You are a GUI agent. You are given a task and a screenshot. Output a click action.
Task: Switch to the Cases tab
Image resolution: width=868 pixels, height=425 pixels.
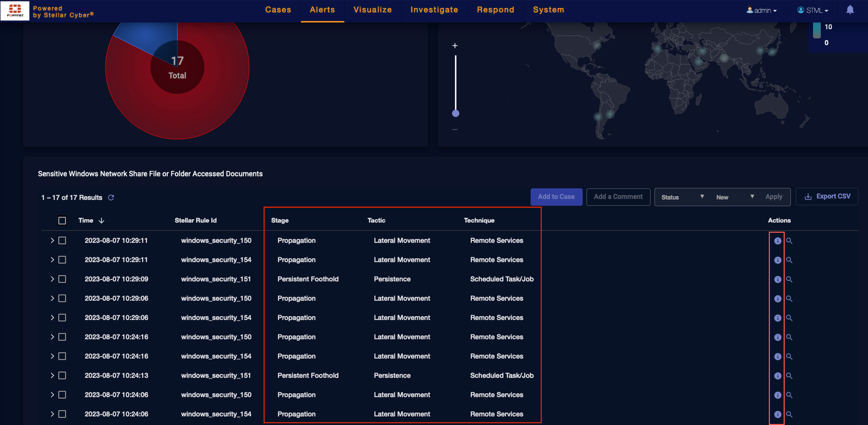(x=278, y=10)
